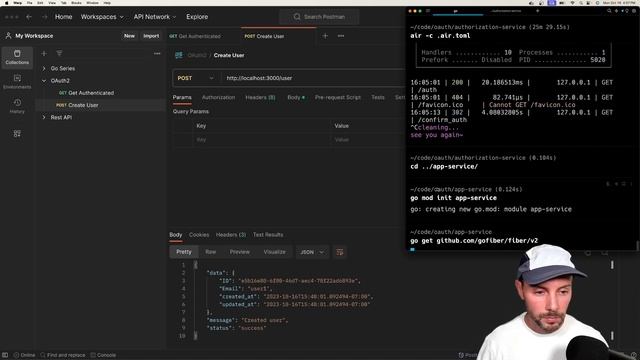Click the New button
Image resolution: width=640 pixels, height=360 pixels.
(x=129, y=36)
